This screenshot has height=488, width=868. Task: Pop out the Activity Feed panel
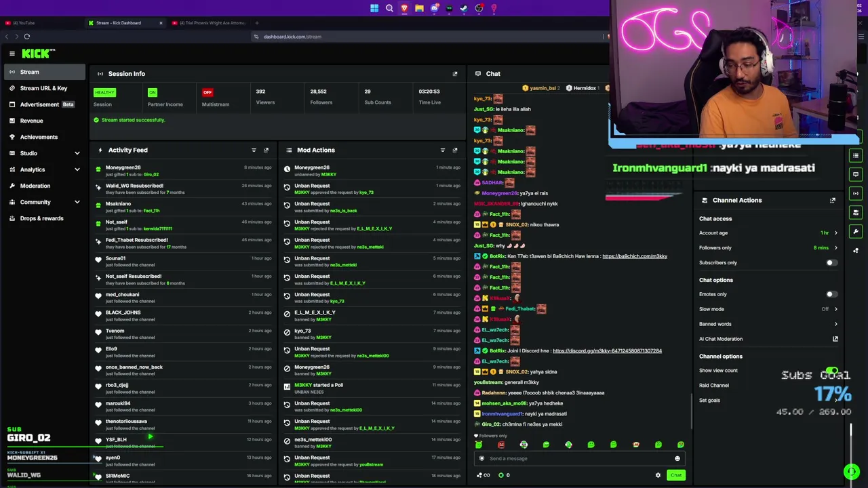(x=266, y=150)
